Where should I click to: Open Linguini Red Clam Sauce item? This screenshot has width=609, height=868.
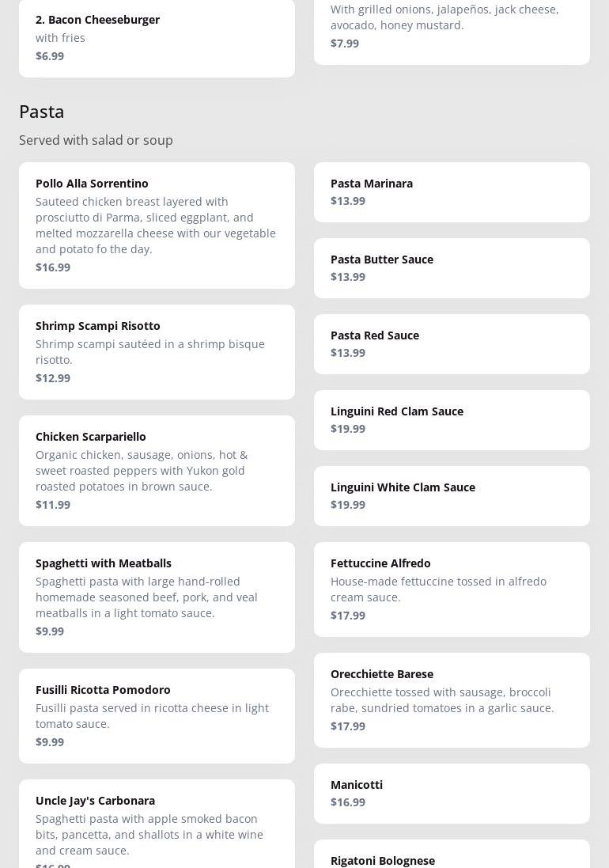coord(452,419)
